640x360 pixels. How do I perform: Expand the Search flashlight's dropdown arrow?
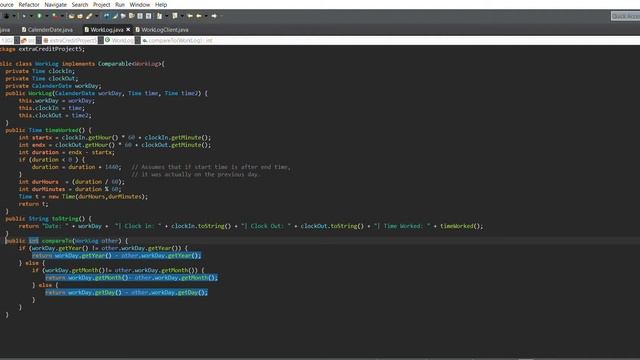[x=97, y=16]
